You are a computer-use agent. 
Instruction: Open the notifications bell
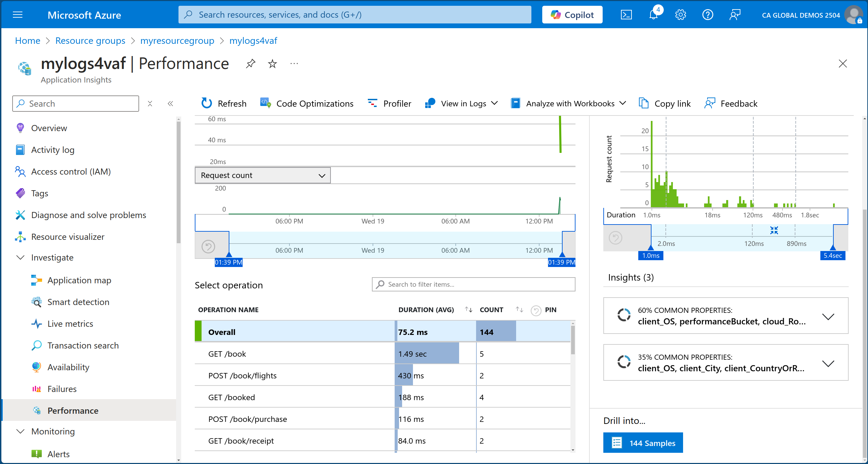coord(654,15)
